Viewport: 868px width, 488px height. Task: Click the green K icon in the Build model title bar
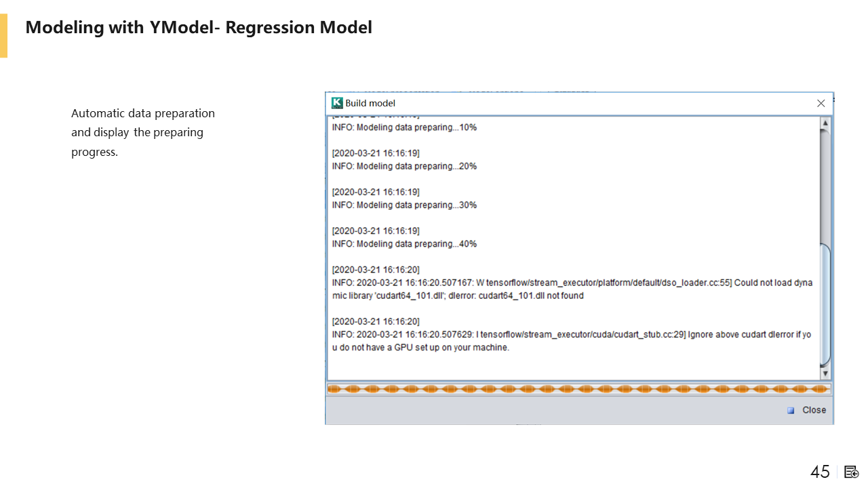[337, 103]
